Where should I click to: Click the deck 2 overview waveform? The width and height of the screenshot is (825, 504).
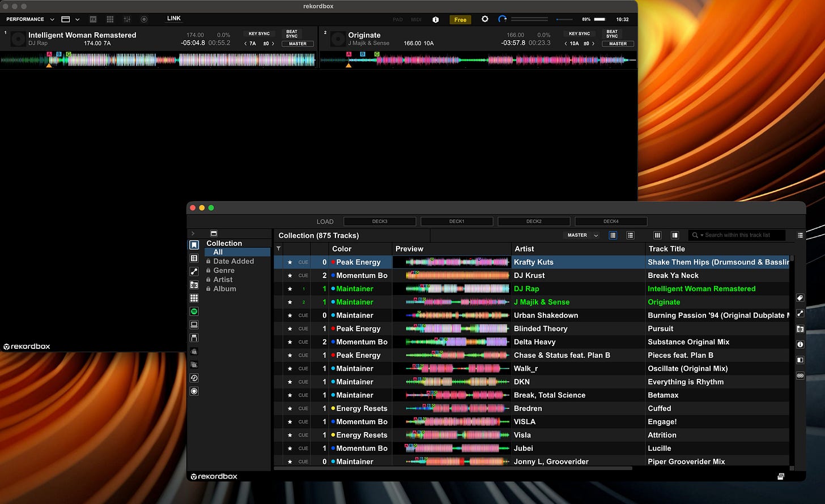pos(478,59)
